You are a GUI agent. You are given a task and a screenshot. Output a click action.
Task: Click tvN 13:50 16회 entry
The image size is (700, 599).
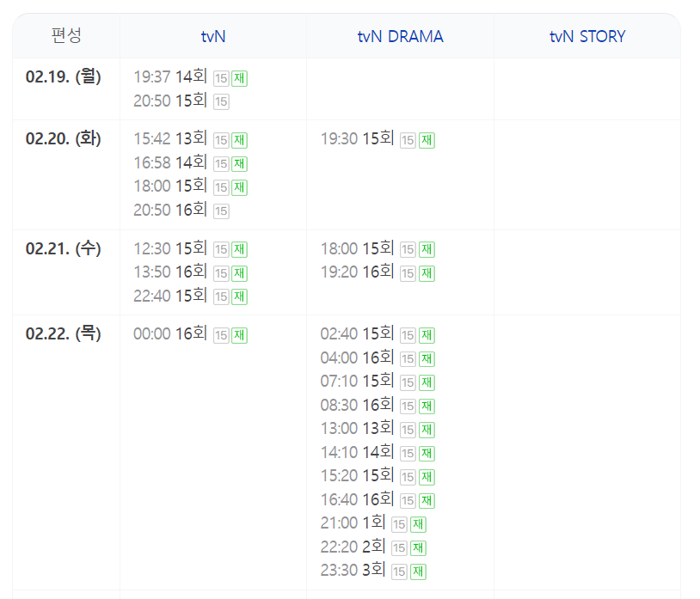point(191,272)
